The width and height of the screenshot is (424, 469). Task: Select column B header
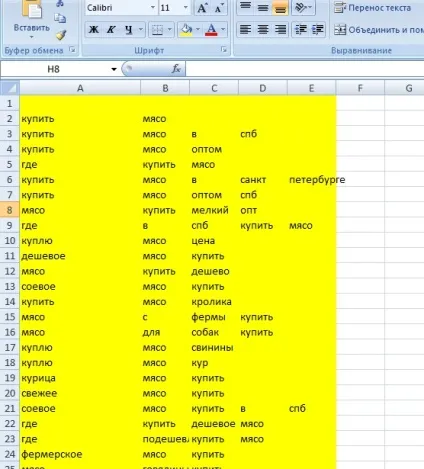pos(165,88)
